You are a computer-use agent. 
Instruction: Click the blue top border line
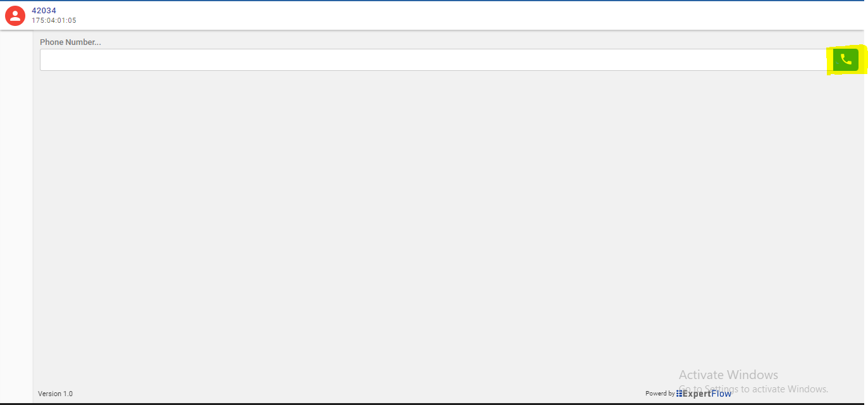434,1
